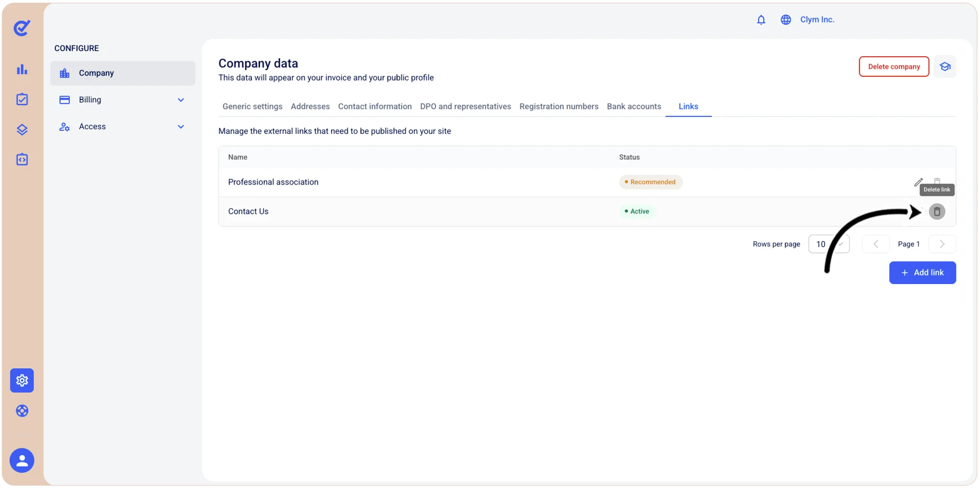Open the layers sidebar icon

click(22, 129)
